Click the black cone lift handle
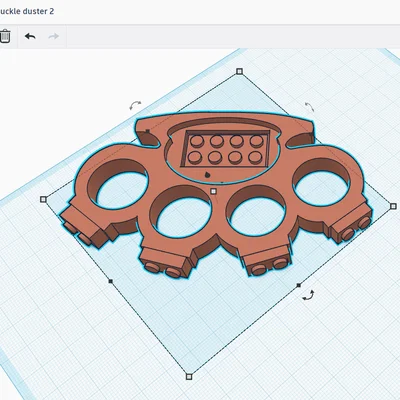400x400 pixels. point(207,174)
